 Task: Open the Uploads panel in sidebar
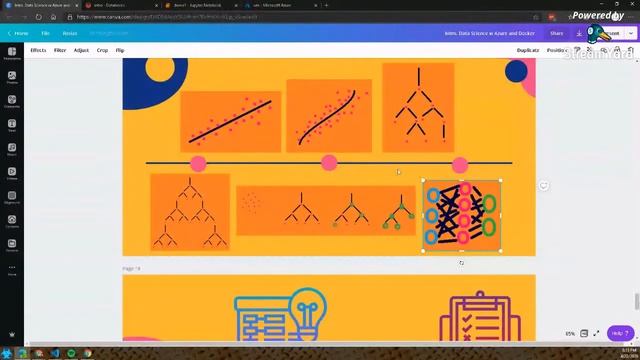[x=12, y=222]
